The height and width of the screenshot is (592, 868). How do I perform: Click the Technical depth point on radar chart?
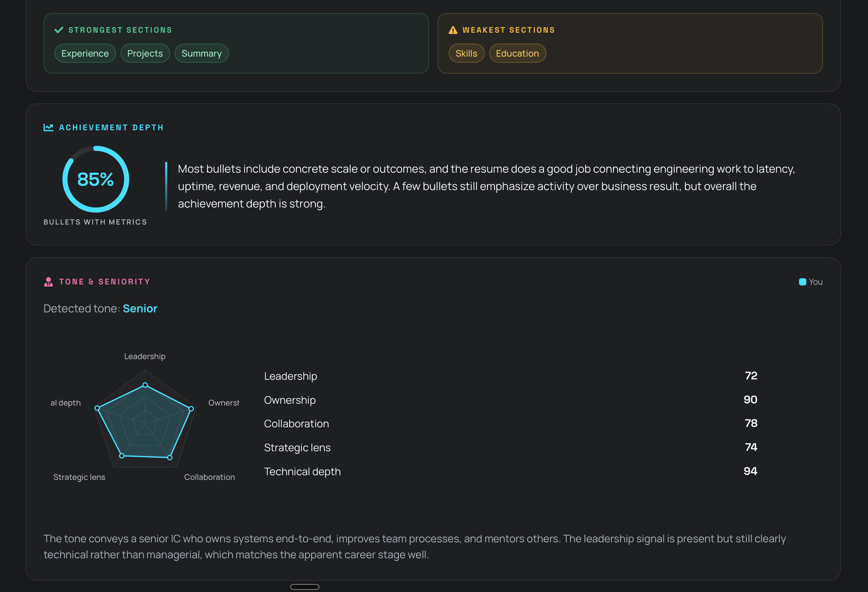click(97, 408)
